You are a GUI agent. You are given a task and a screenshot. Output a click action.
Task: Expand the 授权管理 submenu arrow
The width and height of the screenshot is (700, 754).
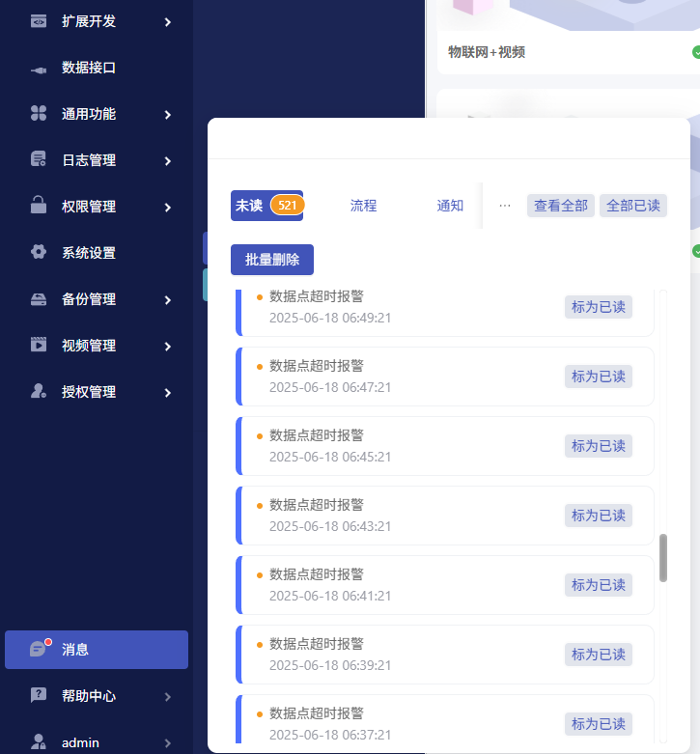167,393
